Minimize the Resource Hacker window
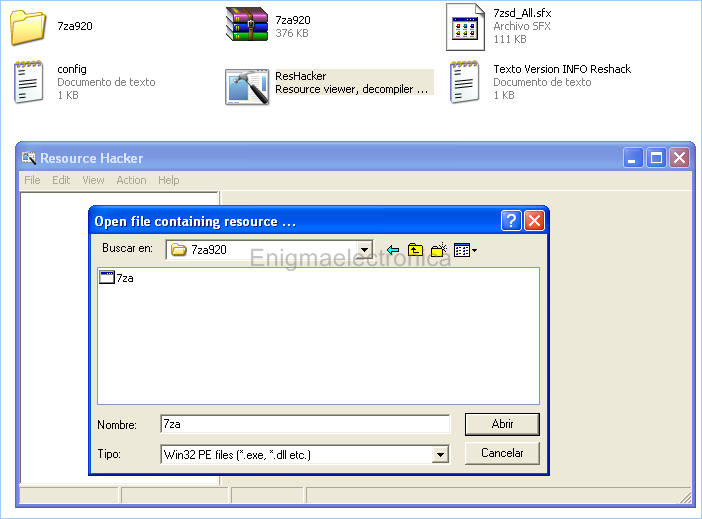This screenshot has width=702, height=519. (x=633, y=158)
